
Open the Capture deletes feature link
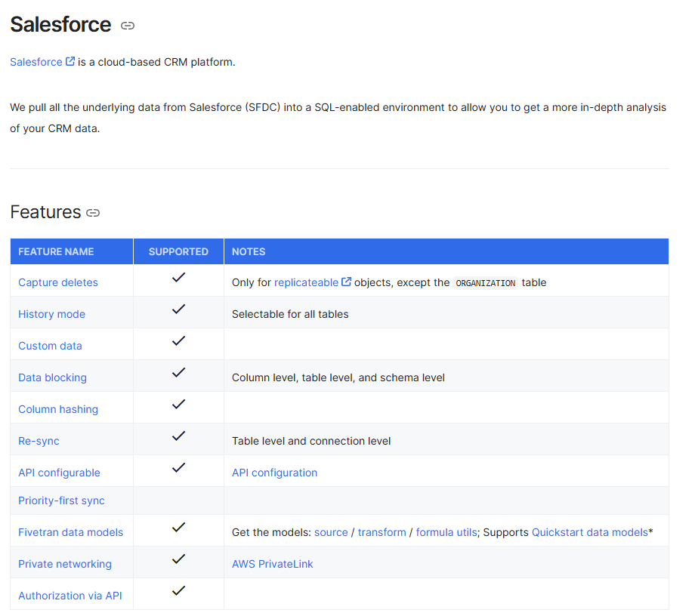(x=58, y=282)
